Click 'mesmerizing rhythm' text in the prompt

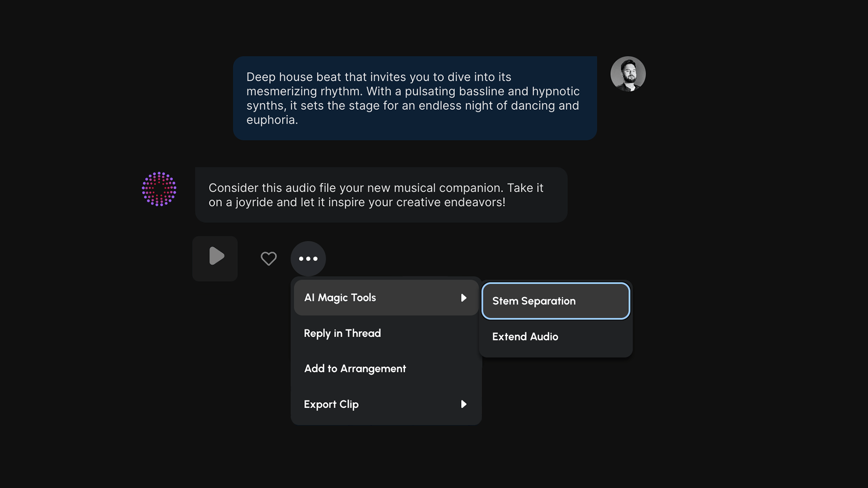pos(304,91)
